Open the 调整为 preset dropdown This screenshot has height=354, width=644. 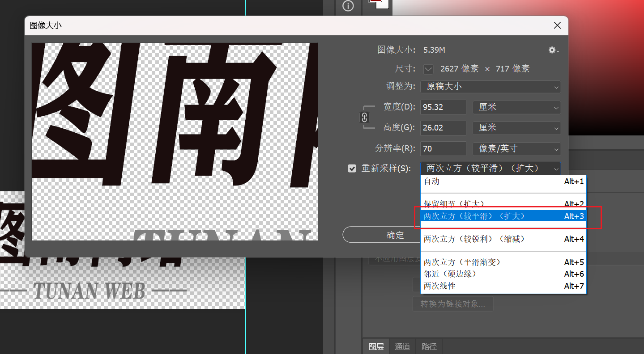[x=490, y=87]
